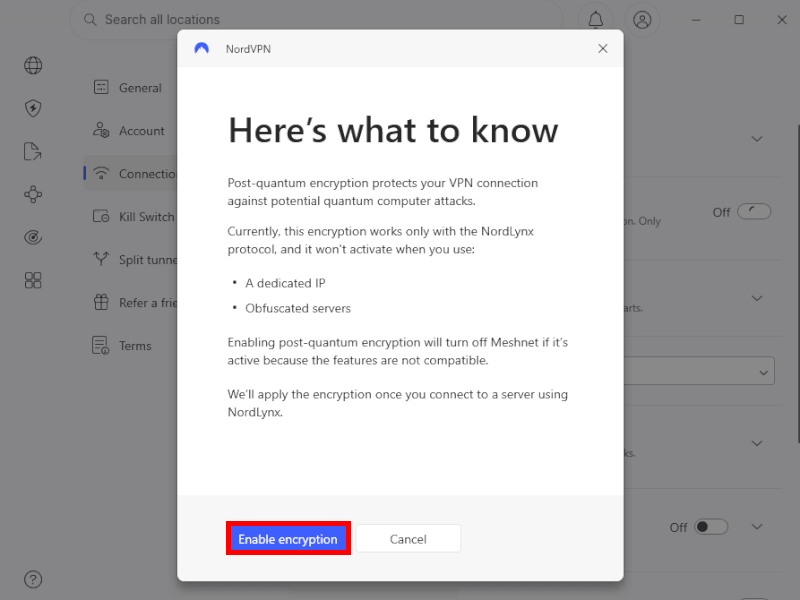Select the Refer a friend item
800x600 pixels.
pyautogui.click(x=130, y=303)
